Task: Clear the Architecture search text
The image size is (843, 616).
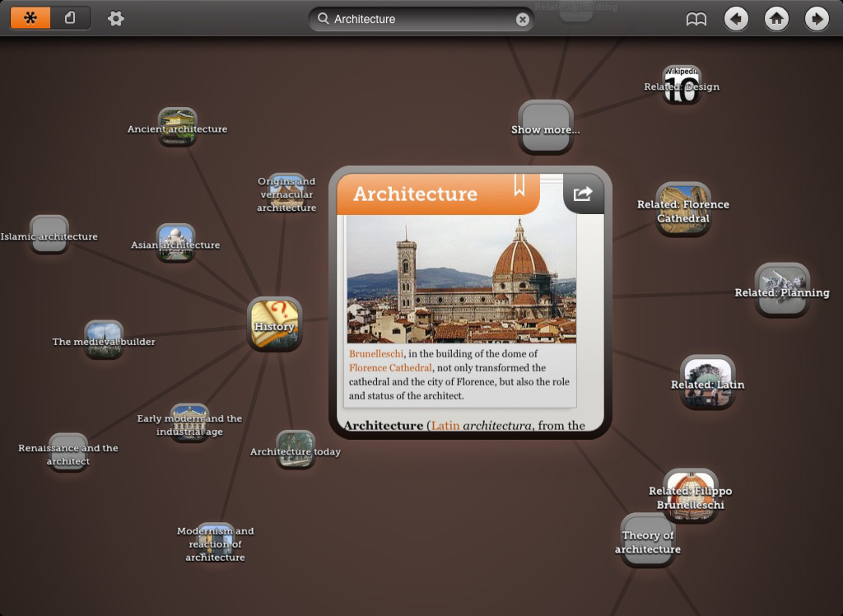Action: pos(522,19)
